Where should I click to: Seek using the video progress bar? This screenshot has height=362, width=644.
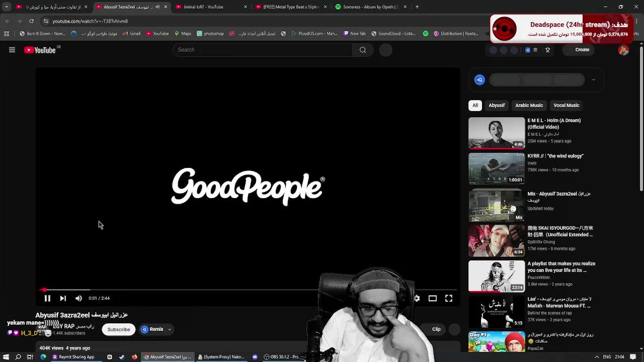tap(248, 290)
